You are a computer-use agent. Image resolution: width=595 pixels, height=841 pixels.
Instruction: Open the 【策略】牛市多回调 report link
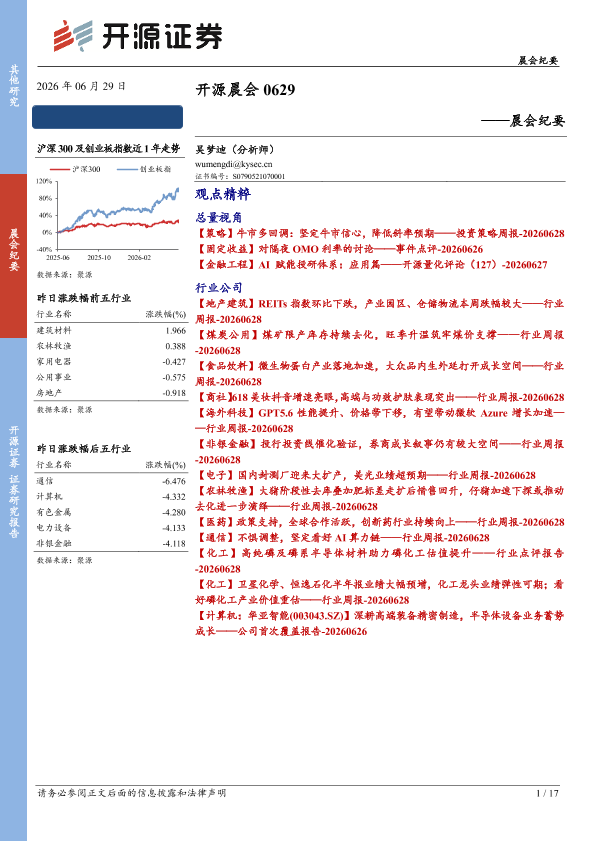380,233
